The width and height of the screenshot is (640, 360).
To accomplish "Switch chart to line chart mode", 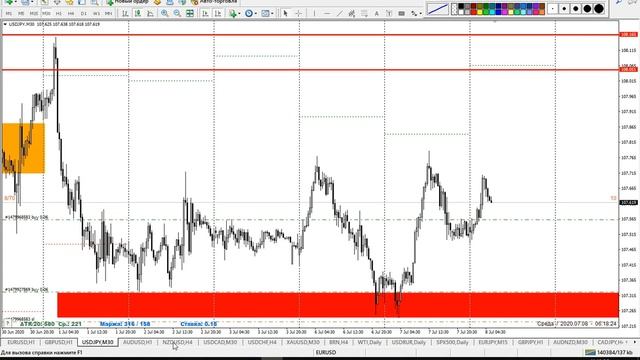I will pos(150,13).
